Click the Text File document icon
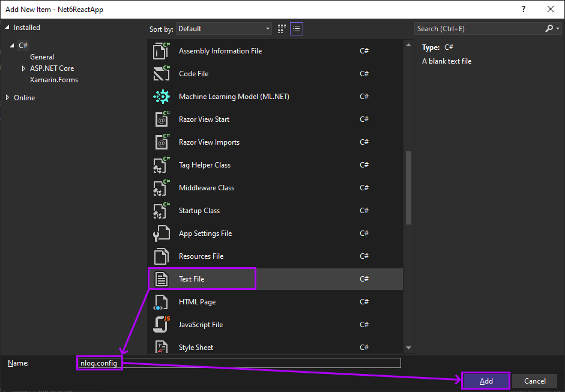 [161, 279]
